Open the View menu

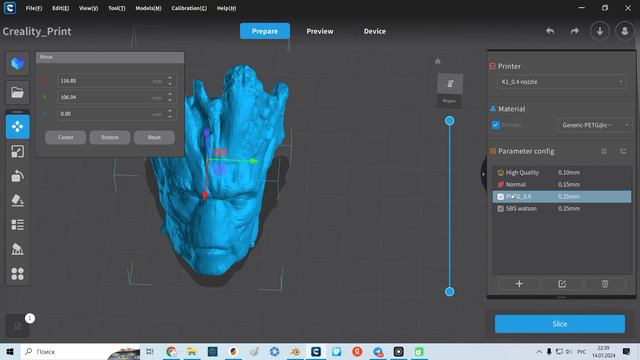point(88,8)
